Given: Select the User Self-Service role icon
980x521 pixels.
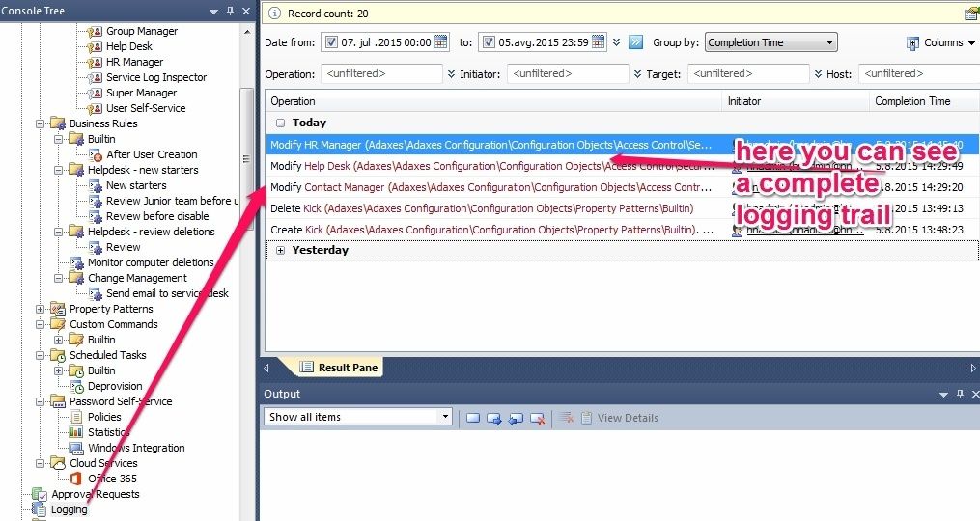Looking at the screenshot, I should pos(95,108).
